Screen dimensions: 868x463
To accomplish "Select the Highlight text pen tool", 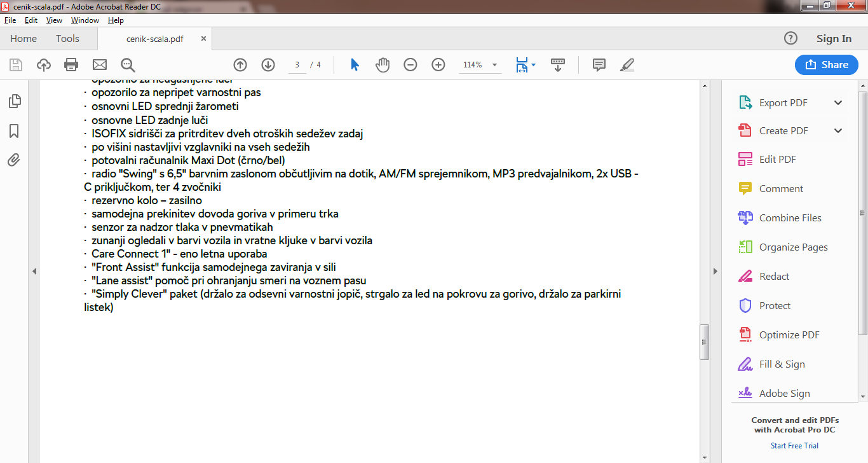I will coord(627,64).
